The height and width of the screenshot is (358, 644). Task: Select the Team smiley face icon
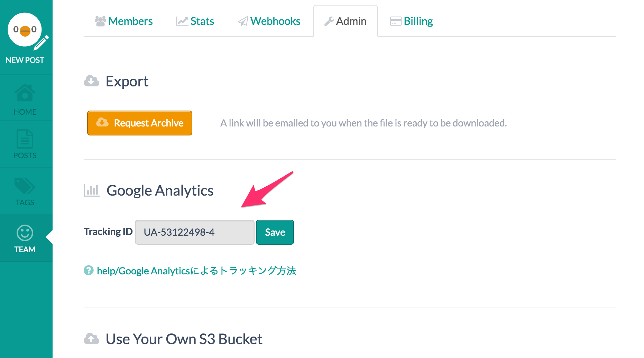tap(25, 233)
